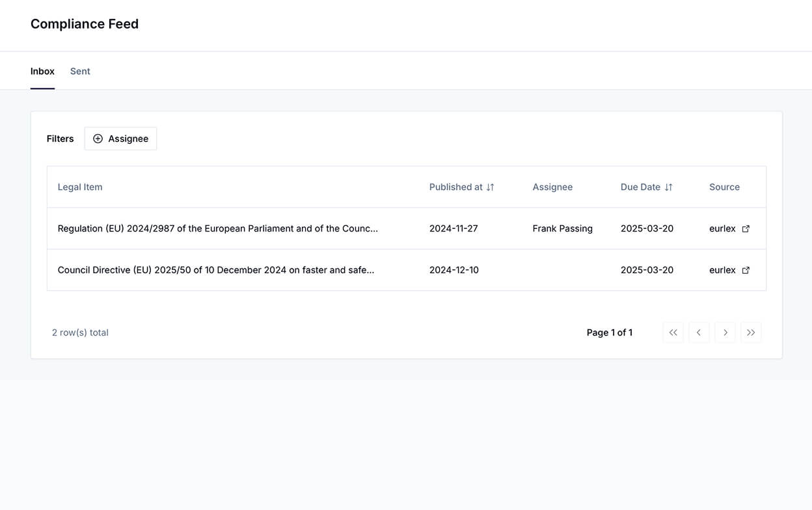This screenshot has height=510, width=812.
Task: Open the Regulation (EU) 2024/2987 legal item
Action: pos(217,229)
